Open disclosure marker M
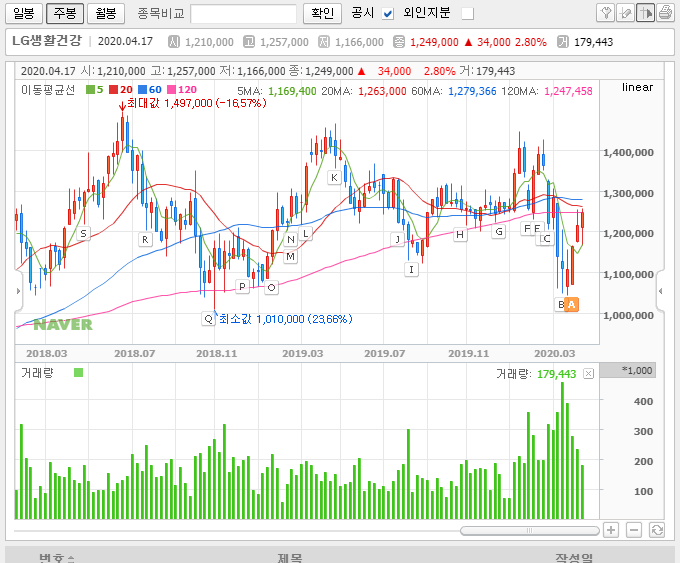The image size is (692, 563). point(290,256)
